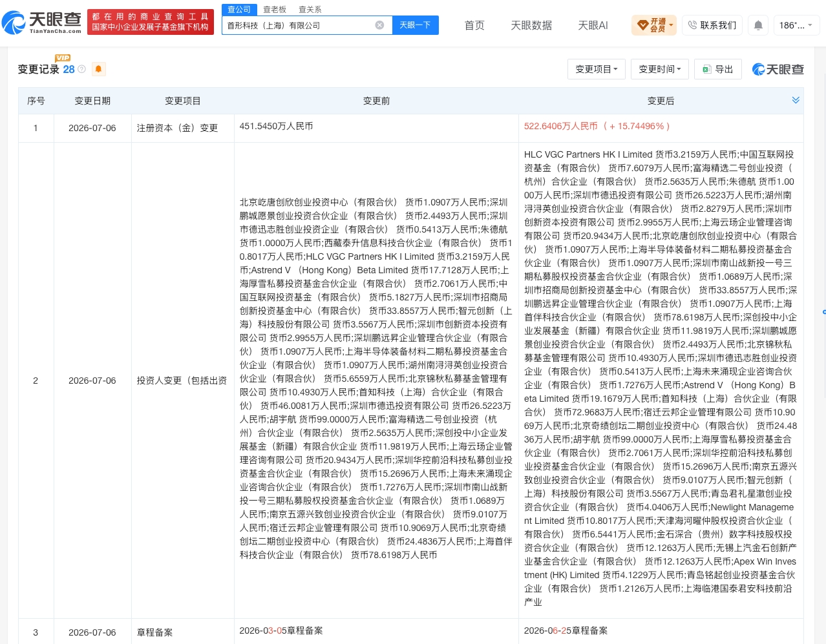
Task: Click the membership diamond icon in 开通会员
Action: point(642,25)
